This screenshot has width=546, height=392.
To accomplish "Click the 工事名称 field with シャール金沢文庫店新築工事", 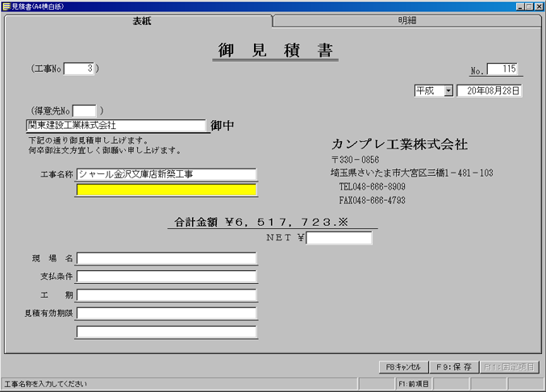I will pyautogui.click(x=166, y=174).
